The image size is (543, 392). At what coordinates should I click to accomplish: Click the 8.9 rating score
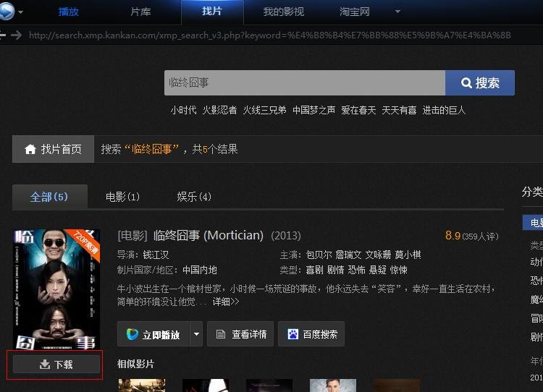click(x=453, y=236)
